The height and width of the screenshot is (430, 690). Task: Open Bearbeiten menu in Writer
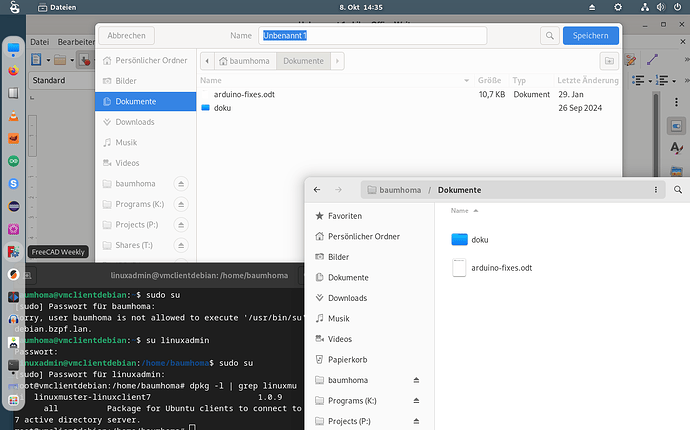coord(76,42)
